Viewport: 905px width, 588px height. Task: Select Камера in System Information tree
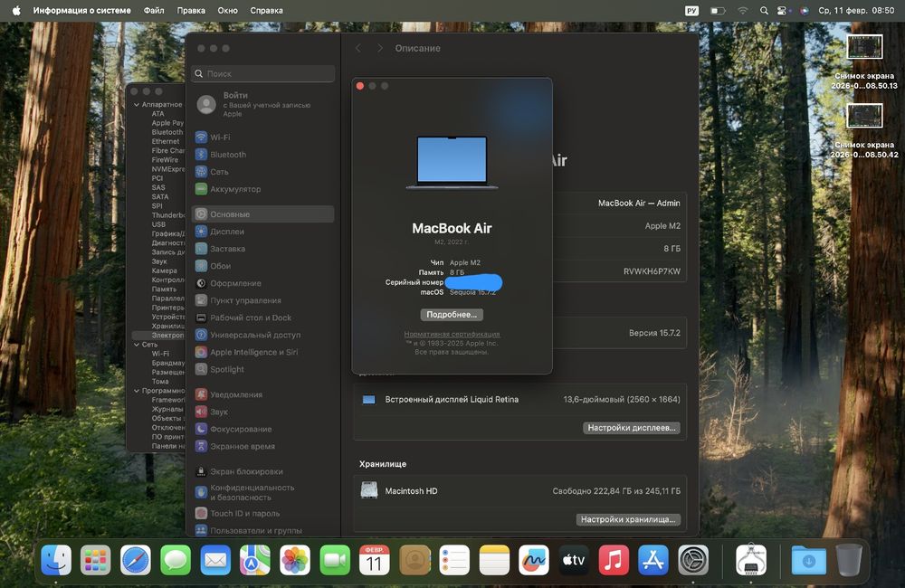point(165,270)
